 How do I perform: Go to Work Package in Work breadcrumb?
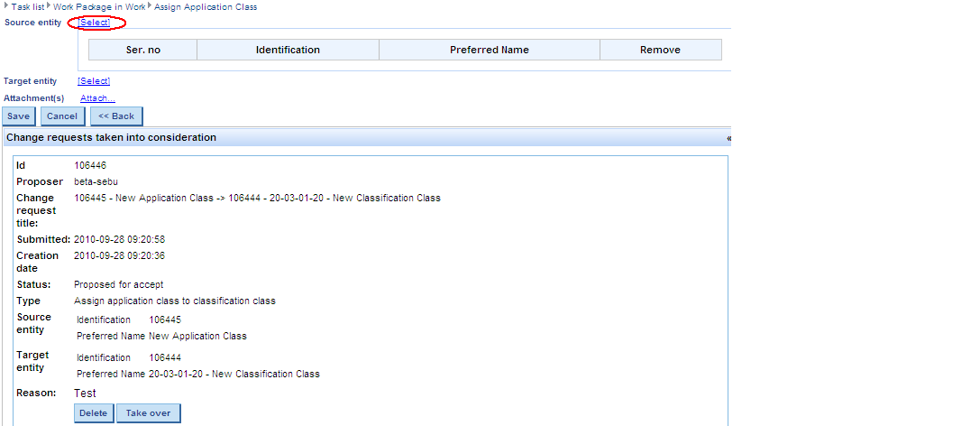tap(96, 6)
